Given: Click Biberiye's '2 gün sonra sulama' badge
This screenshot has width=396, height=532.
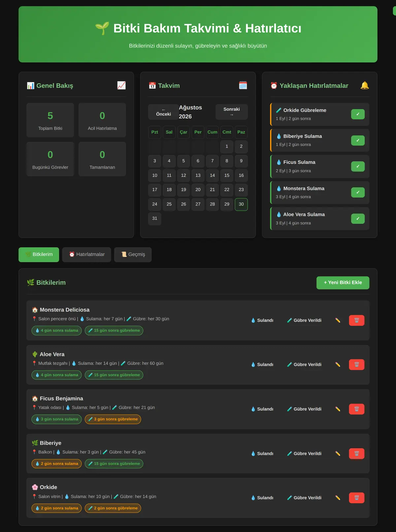Looking at the screenshot, I should pos(56,464).
